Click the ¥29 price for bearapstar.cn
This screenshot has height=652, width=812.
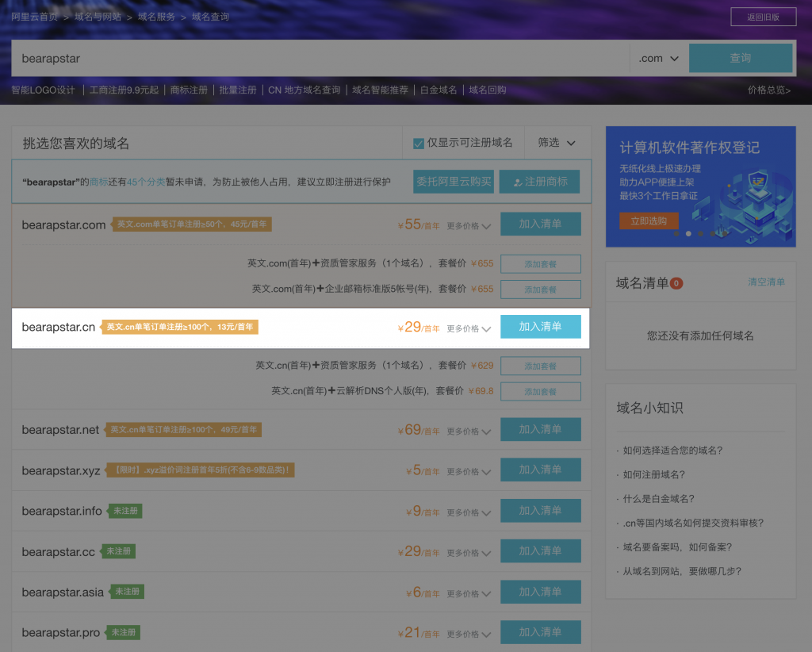(x=419, y=328)
